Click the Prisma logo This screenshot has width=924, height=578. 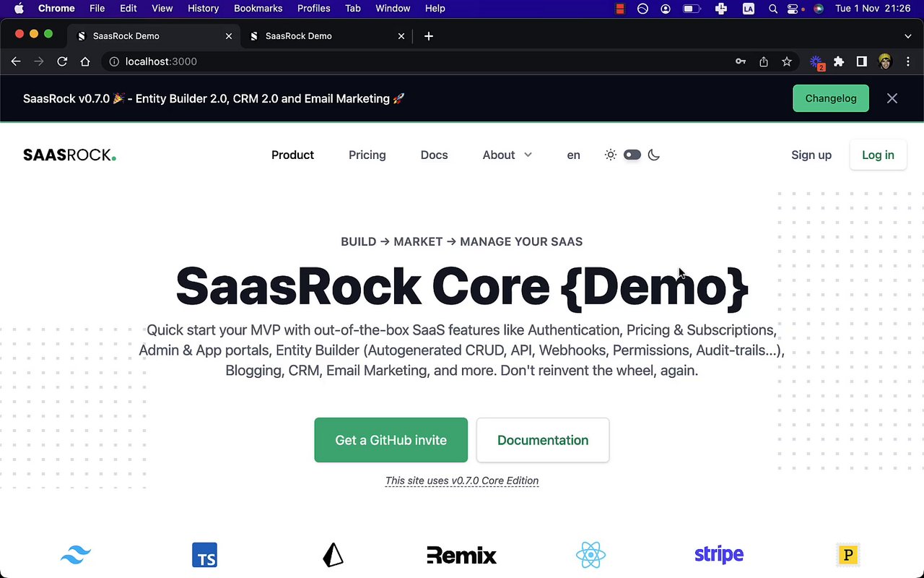point(333,555)
